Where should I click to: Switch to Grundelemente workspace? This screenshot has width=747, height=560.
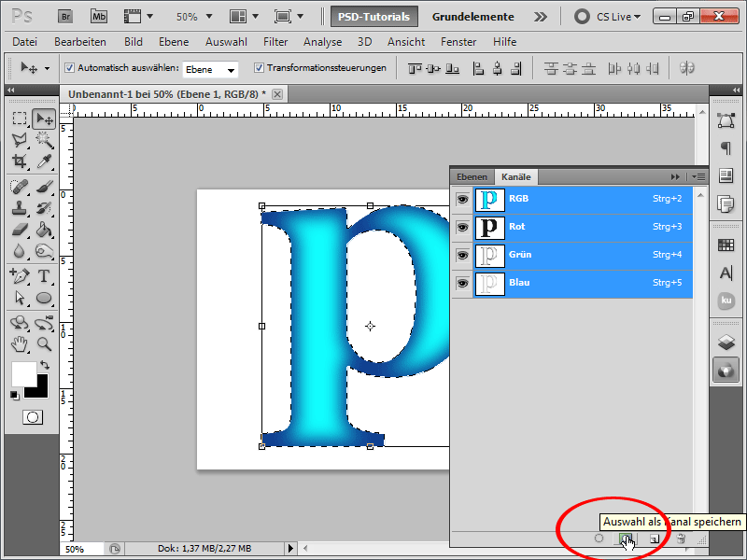pyautogui.click(x=473, y=17)
